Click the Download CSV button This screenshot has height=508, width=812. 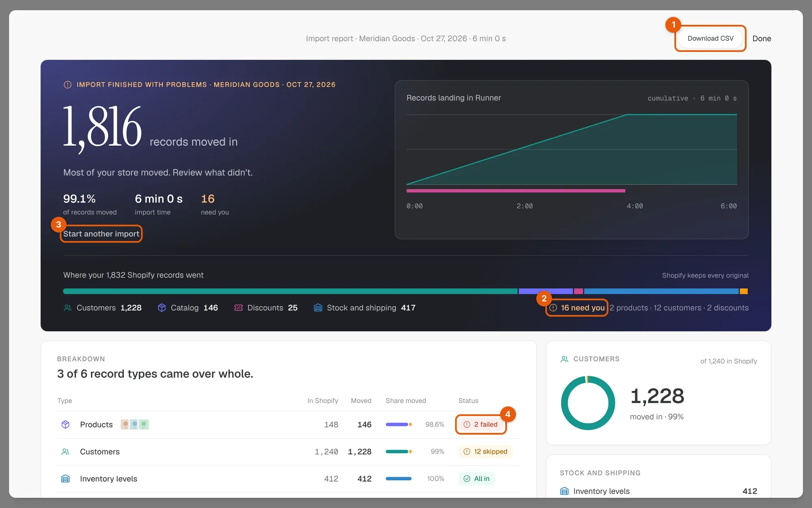click(710, 39)
